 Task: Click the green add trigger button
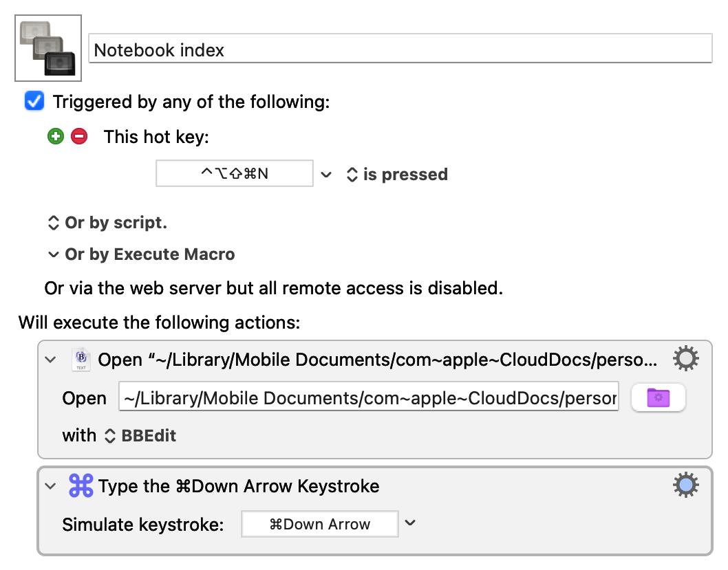[x=56, y=137]
